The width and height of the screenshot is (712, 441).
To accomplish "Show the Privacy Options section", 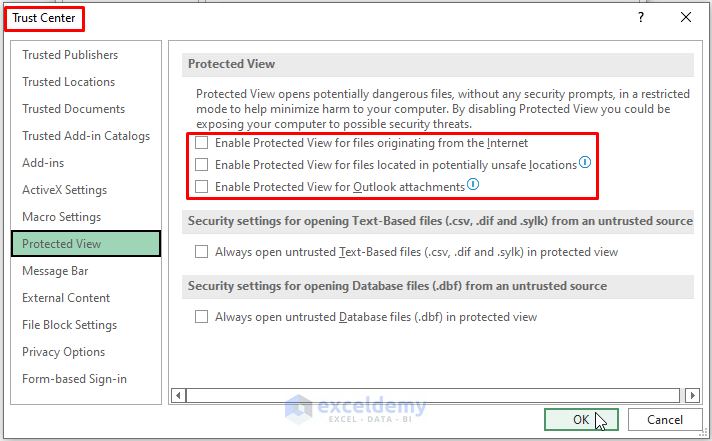I will (64, 352).
